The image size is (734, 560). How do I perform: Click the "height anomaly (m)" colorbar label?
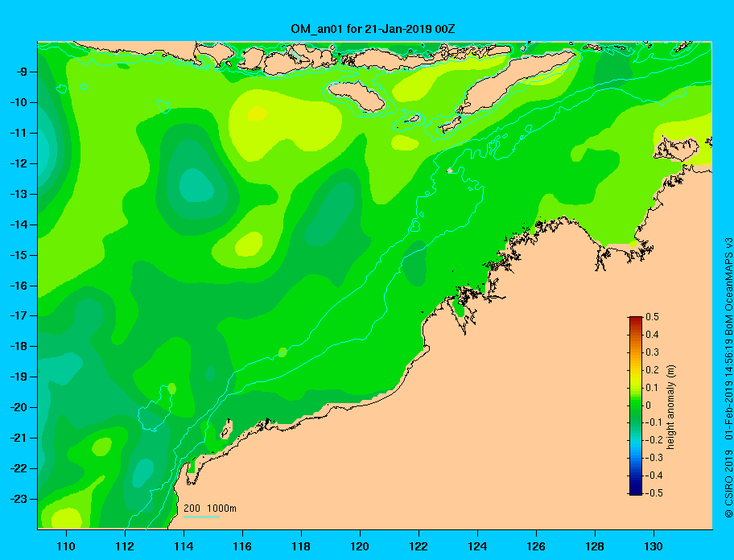[x=670, y=407]
